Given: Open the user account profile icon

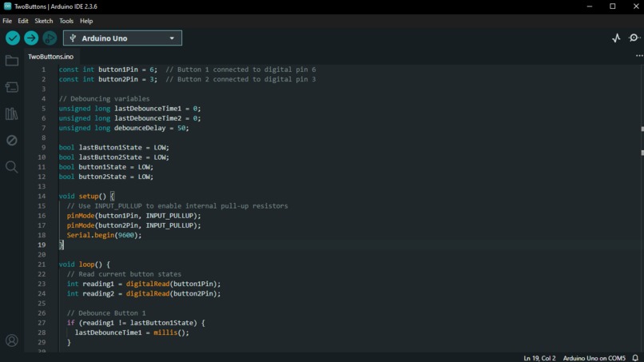Looking at the screenshot, I should [11, 340].
